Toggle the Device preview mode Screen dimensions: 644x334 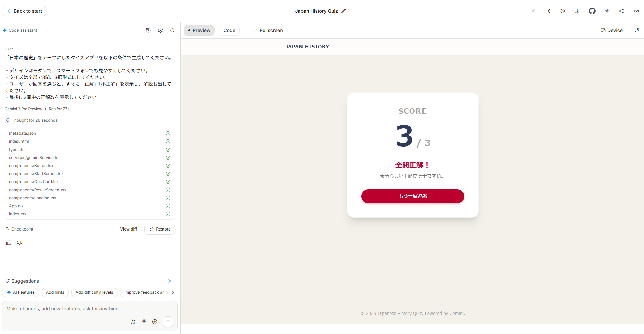click(x=611, y=30)
